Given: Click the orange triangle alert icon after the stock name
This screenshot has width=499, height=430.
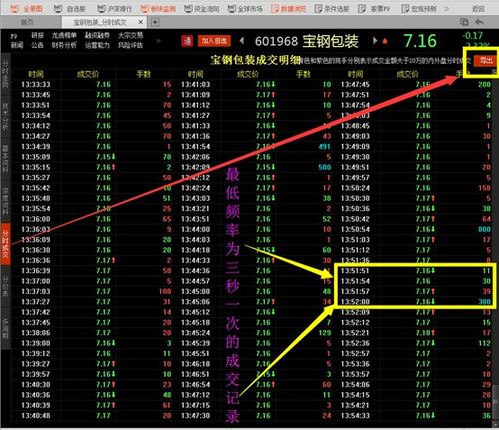Looking at the screenshot, I should [385, 41].
